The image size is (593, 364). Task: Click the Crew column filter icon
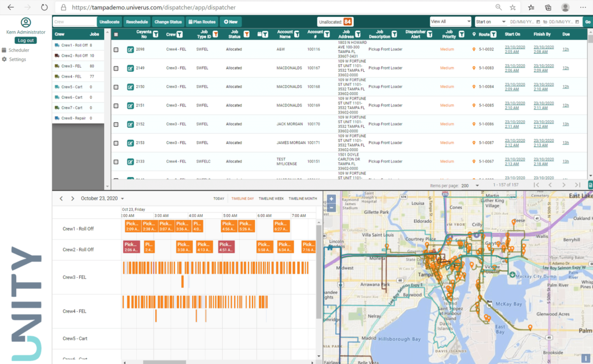pyautogui.click(x=180, y=35)
